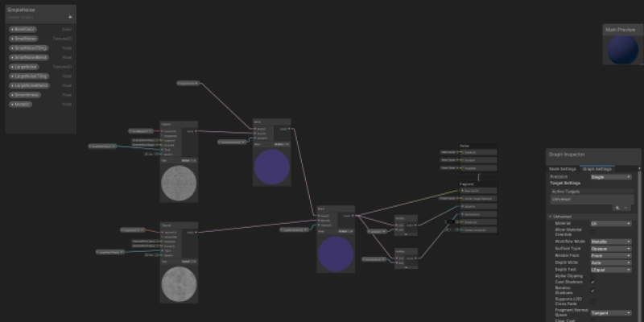Enable the Alpha Clipping checkbox
Screen dimensions: 644x322
(x=593, y=275)
